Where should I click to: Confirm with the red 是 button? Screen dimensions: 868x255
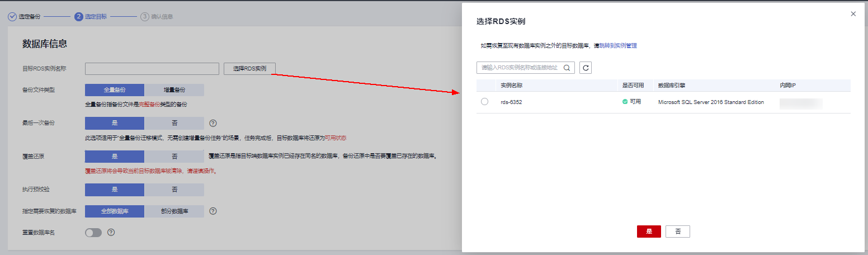649,232
